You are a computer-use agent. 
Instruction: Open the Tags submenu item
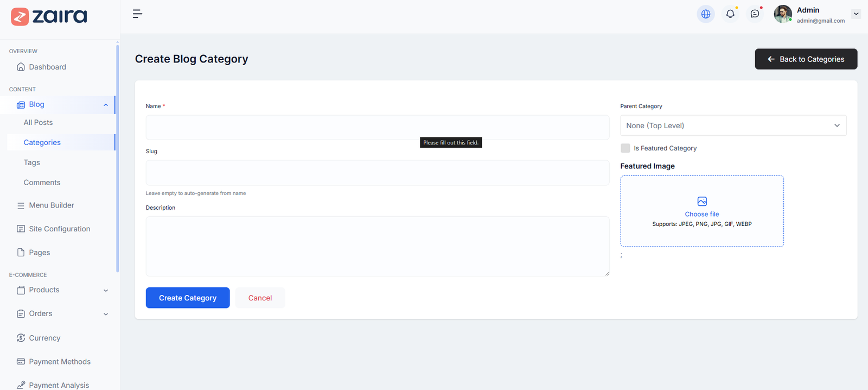coord(31,162)
